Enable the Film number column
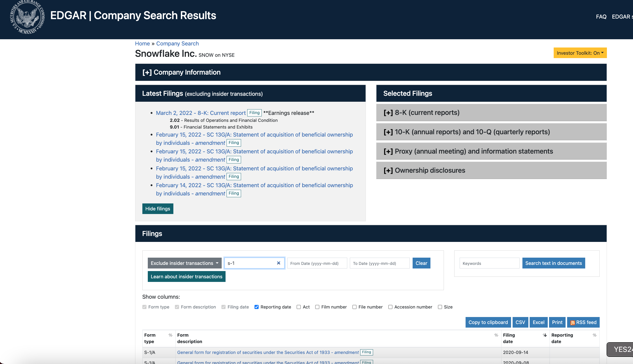 [317, 307]
